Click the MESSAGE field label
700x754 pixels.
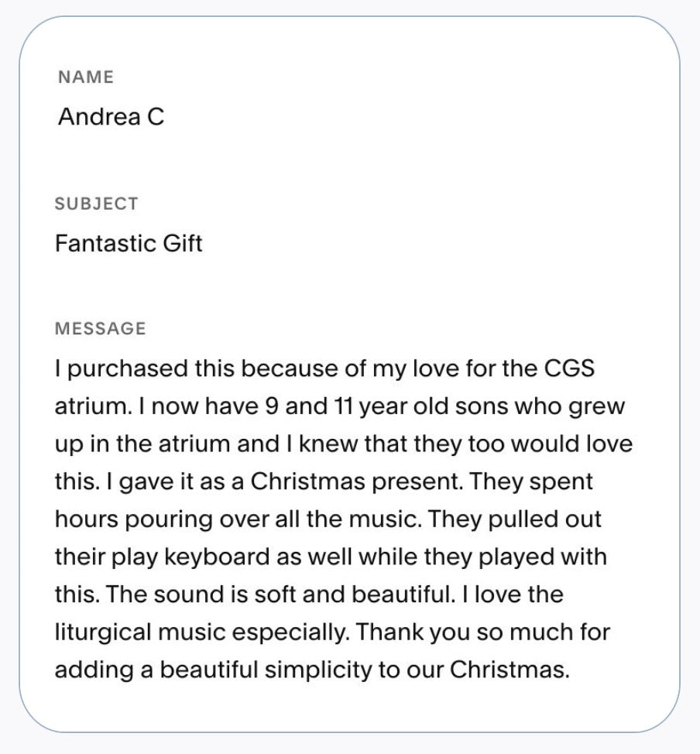point(100,328)
